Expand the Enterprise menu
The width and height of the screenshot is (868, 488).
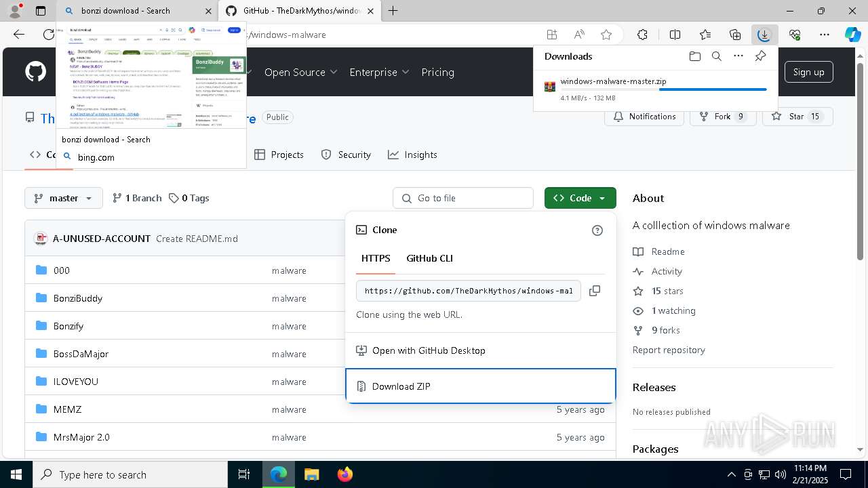point(379,72)
